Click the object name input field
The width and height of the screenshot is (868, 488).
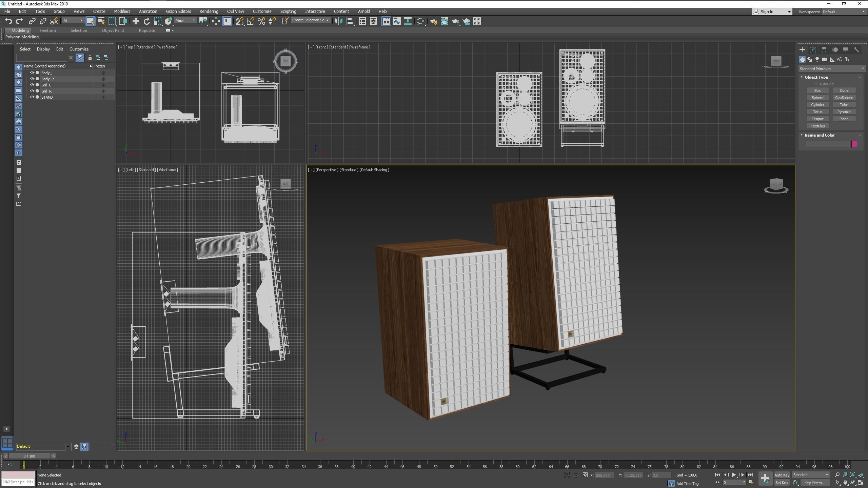point(828,144)
